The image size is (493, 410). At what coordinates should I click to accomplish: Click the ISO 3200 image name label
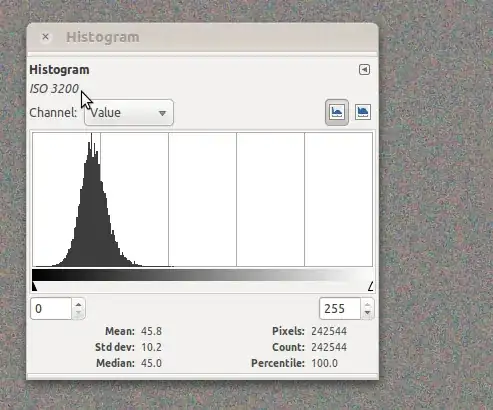click(54, 89)
